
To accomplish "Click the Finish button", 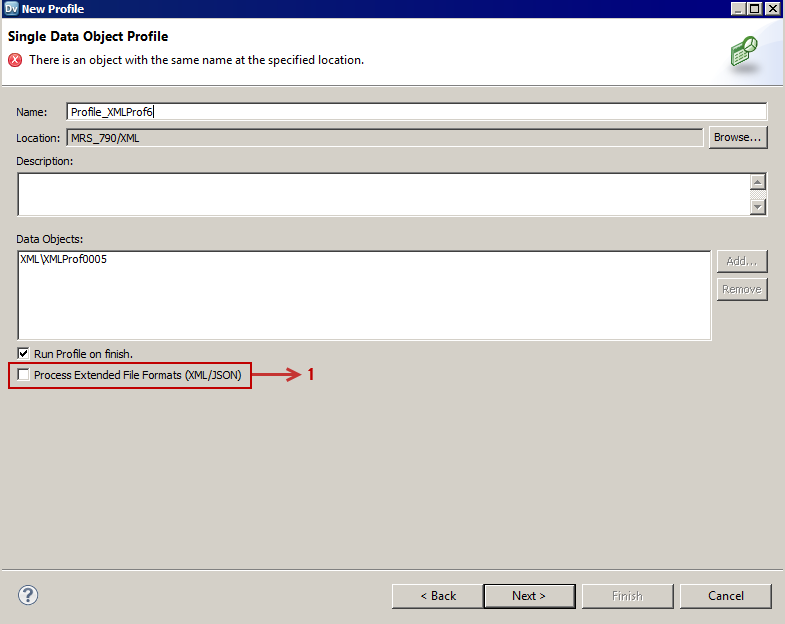I will tap(627, 596).
